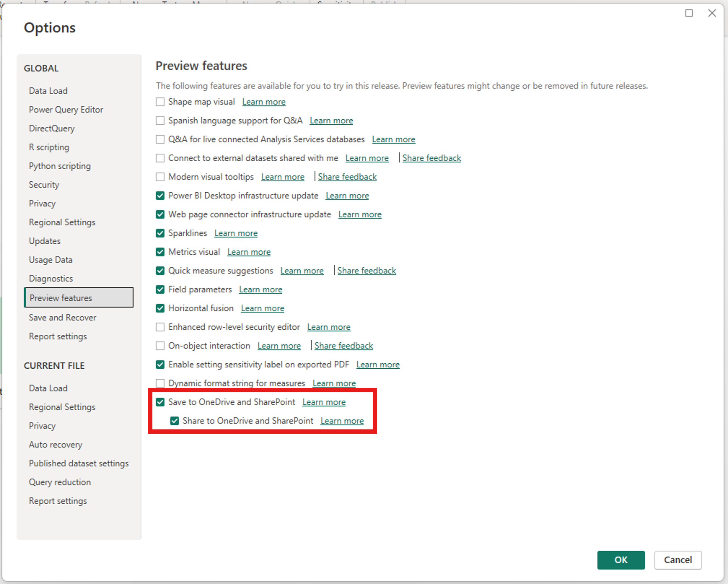728x584 pixels.
Task: Click Share feedback for Quick measure suggestions
Action: point(367,271)
